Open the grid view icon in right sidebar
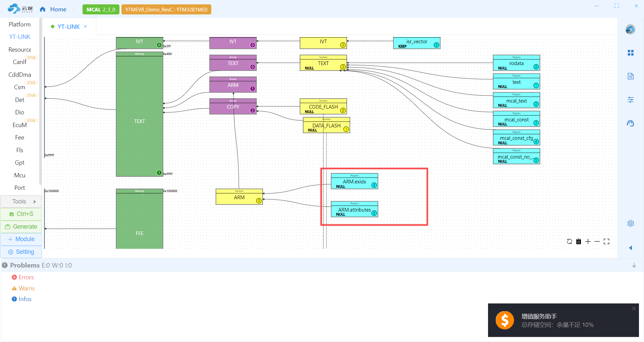This screenshot has width=644, height=342. click(631, 53)
